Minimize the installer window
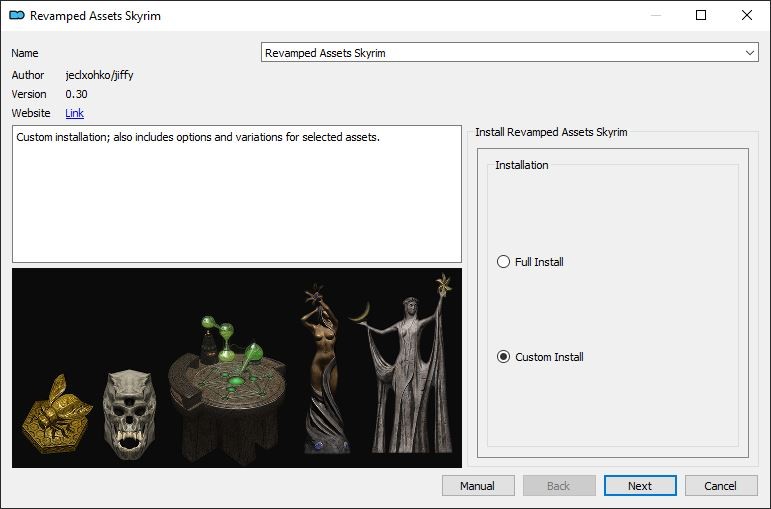The width and height of the screenshot is (771, 509). [655, 15]
